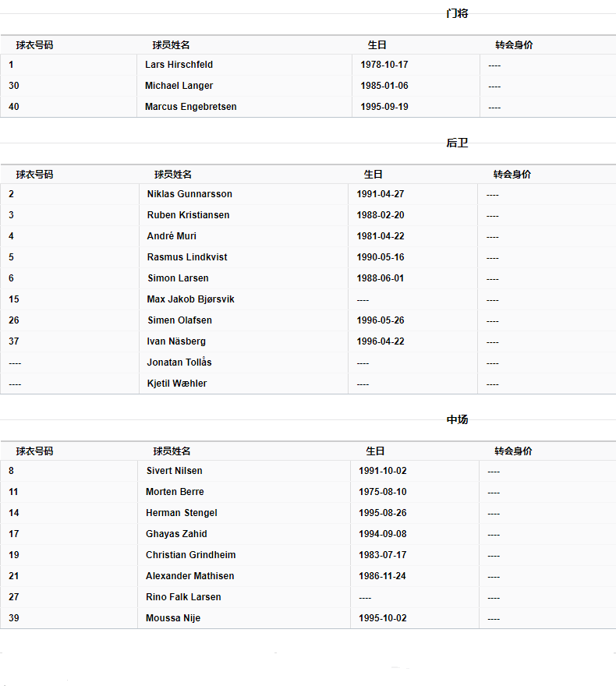
Task: Open Simon Larsen's player page
Action: pyautogui.click(x=178, y=278)
